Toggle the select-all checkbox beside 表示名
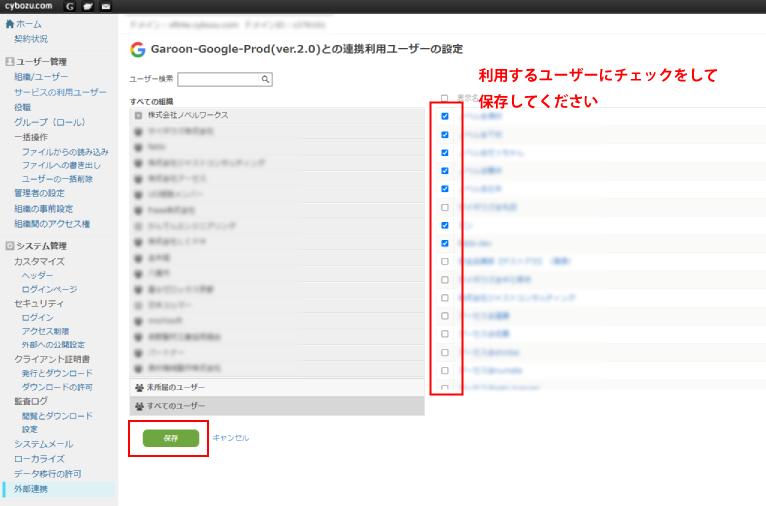 [x=444, y=98]
